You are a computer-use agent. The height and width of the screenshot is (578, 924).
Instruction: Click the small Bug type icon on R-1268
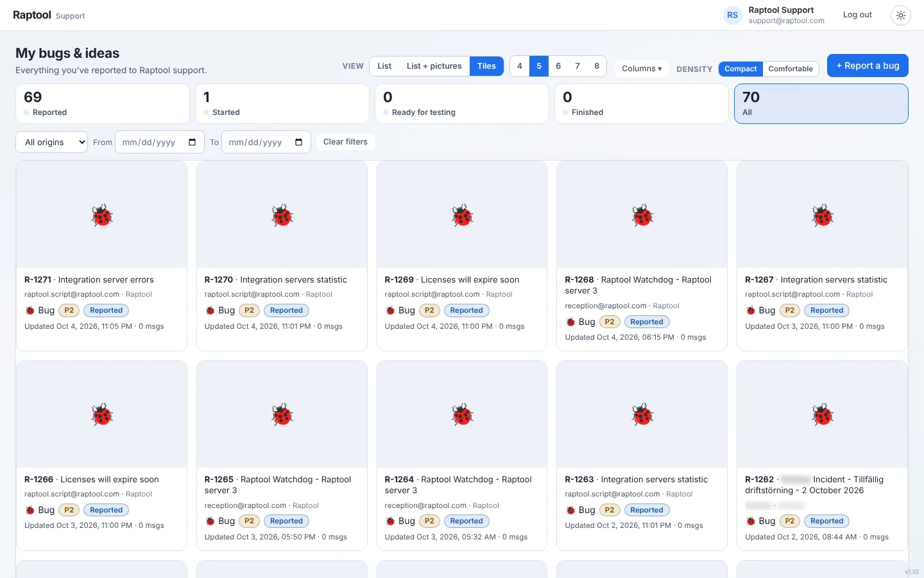coord(570,322)
